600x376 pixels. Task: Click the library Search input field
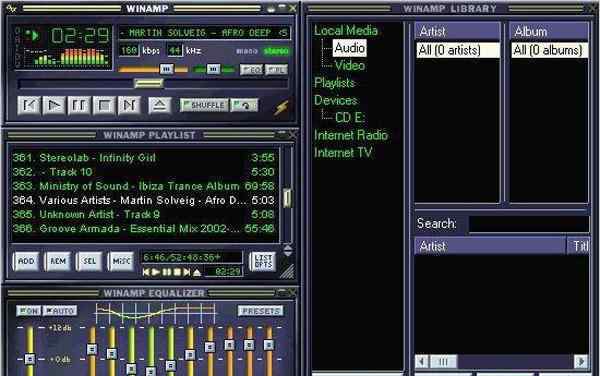point(529,224)
